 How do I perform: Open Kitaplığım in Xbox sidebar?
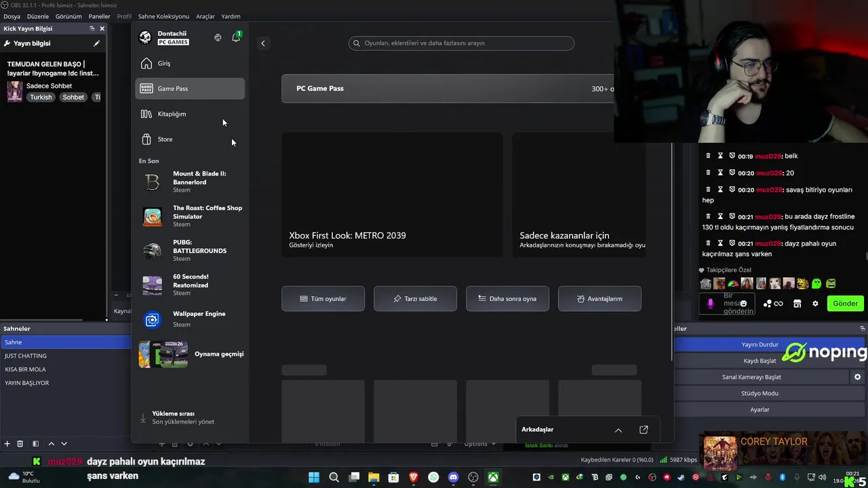click(190, 114)
